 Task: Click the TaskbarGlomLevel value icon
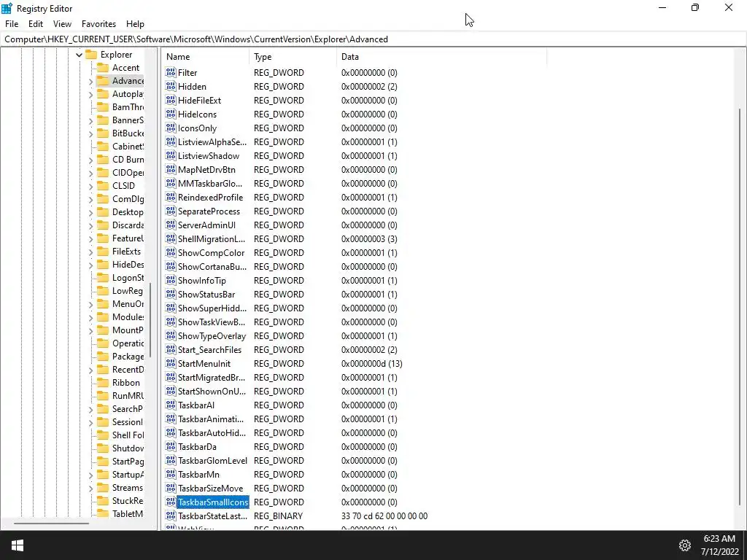pos(171,460)
